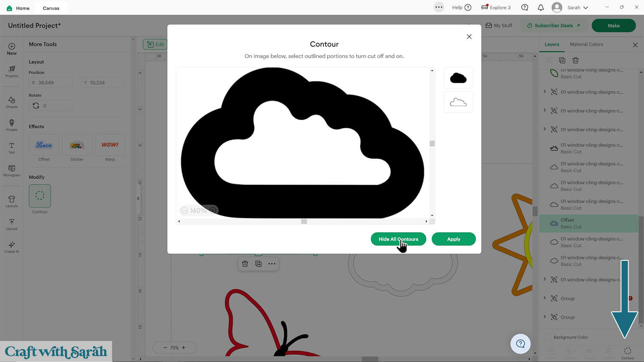Click the standalone question mark icon beside Explore 3

525,7
